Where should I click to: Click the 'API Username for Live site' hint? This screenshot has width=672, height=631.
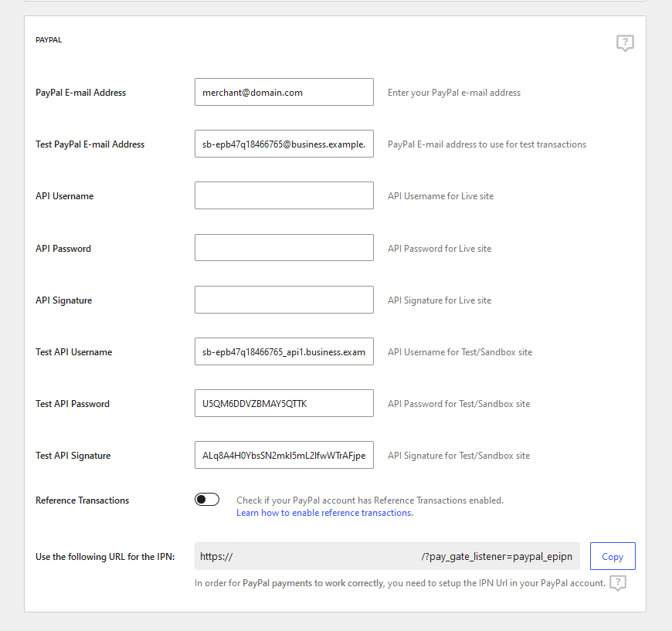point(440,196)
